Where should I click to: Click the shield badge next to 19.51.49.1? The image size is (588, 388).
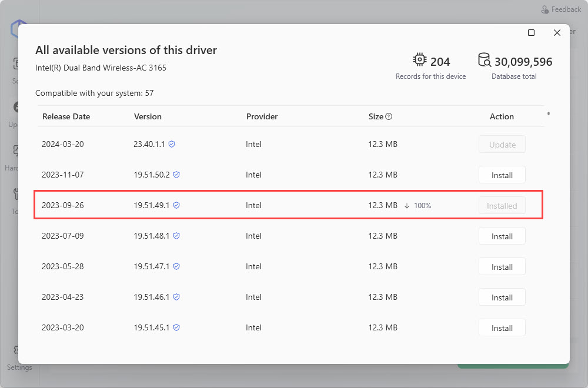coord(176,205)
